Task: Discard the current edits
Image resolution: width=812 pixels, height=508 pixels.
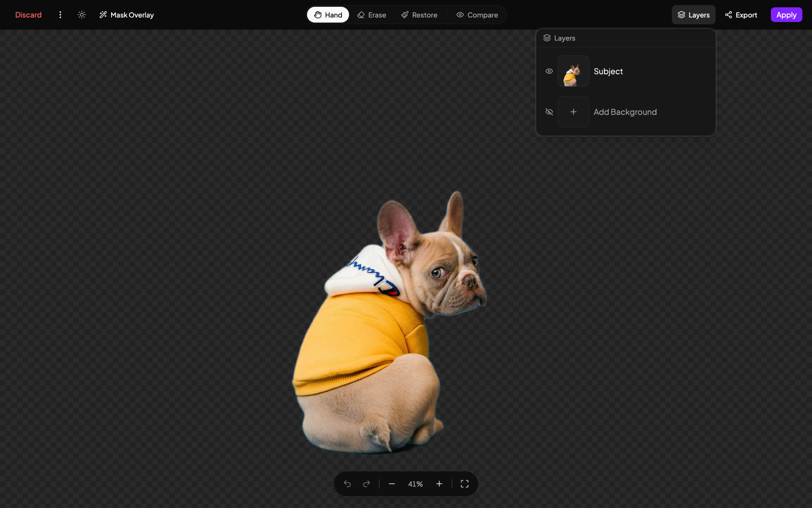Action: coord(29,15)
